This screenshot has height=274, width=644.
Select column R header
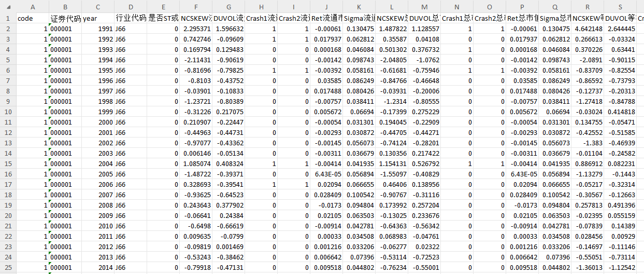[588, 7]
